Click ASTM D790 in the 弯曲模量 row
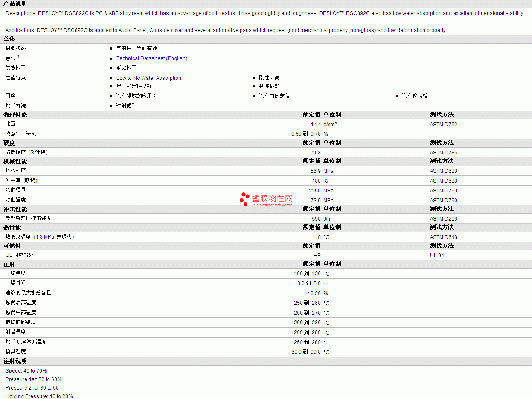The height and width of the screenshot is (399, 532). tap(444, 191)
